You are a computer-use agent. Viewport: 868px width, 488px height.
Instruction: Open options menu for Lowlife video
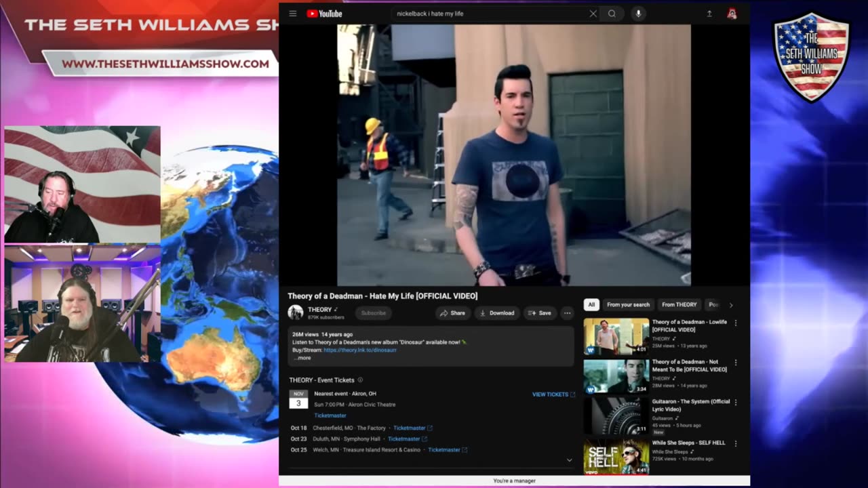tap(736, 323)
